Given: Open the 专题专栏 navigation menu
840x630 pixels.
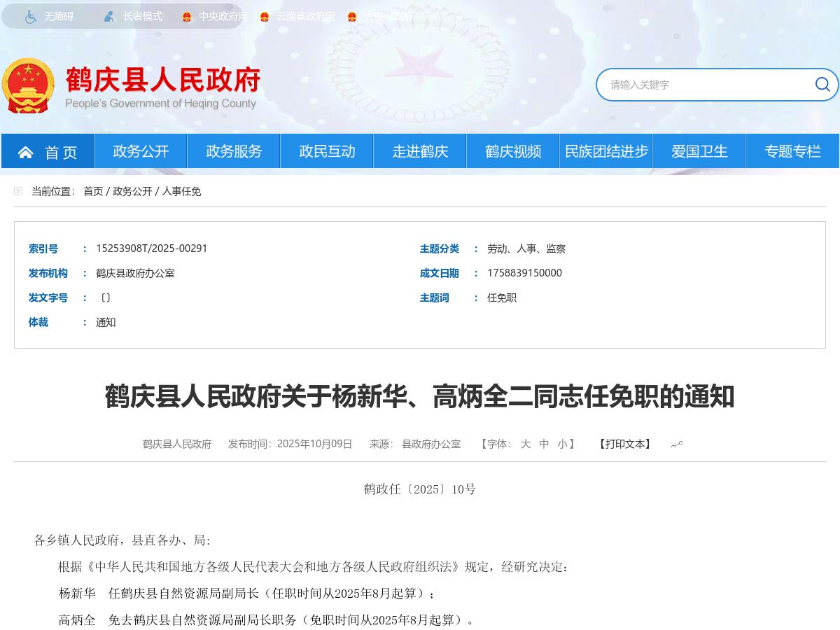Looking at the screenshot, I should [792, 151].
